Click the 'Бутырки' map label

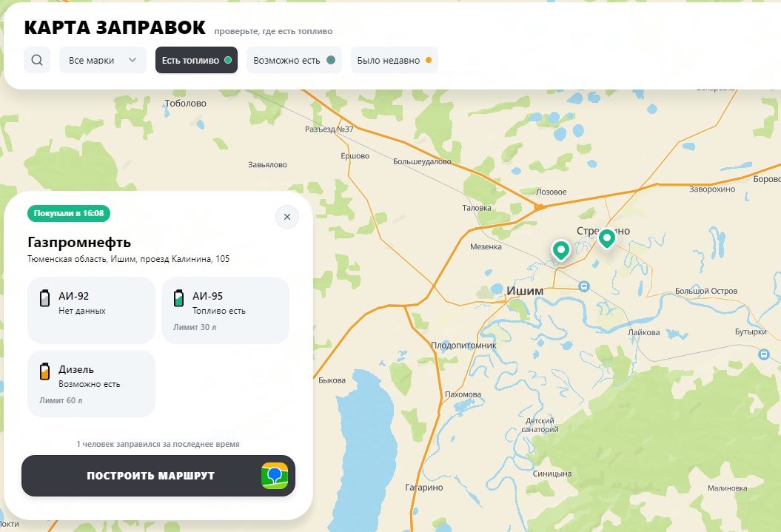pyautogui.click(x=751, y=331)
